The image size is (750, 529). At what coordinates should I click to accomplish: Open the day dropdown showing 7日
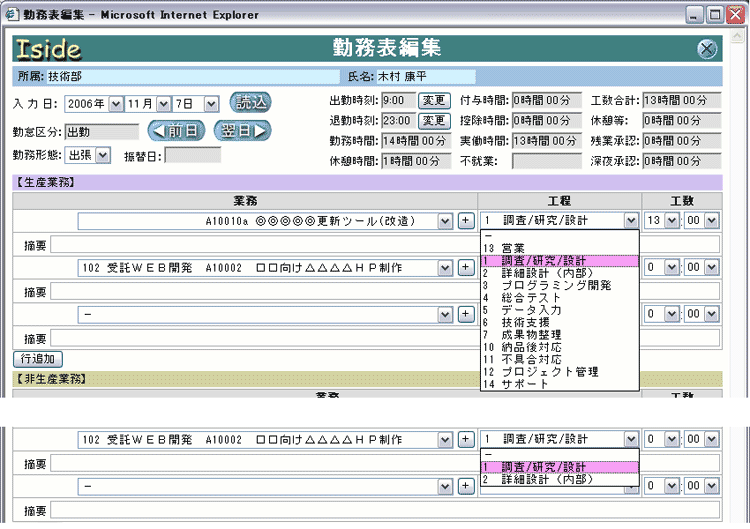coord(211,104)
